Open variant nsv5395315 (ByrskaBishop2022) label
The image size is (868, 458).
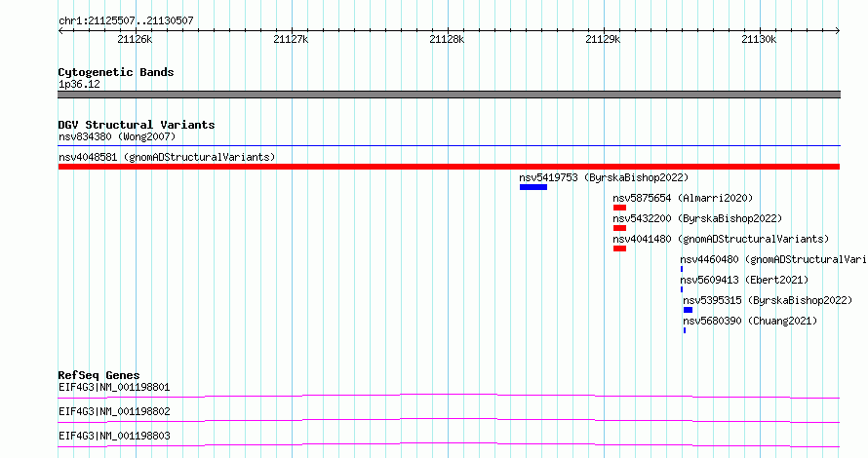pos(768,300)
